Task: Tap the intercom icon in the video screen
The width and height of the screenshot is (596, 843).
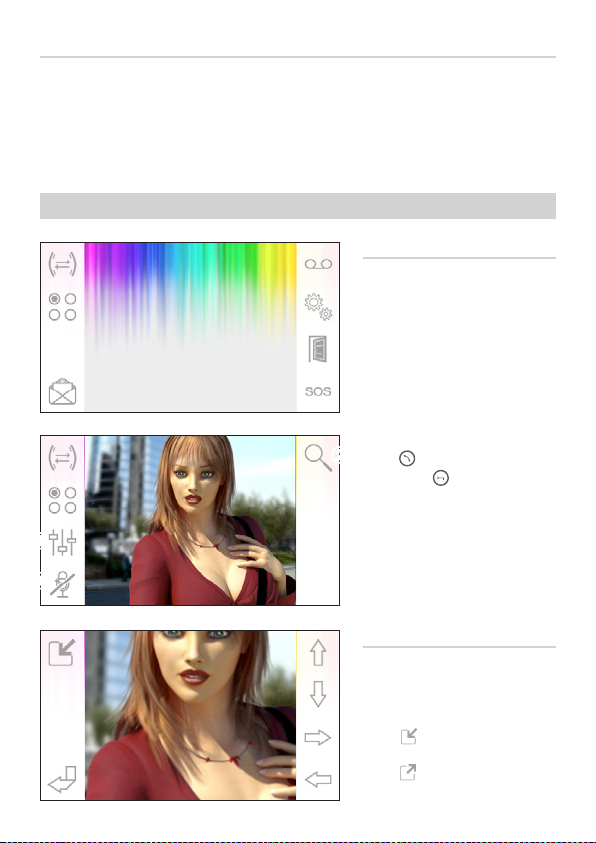Action: click(x=62, y=458)
